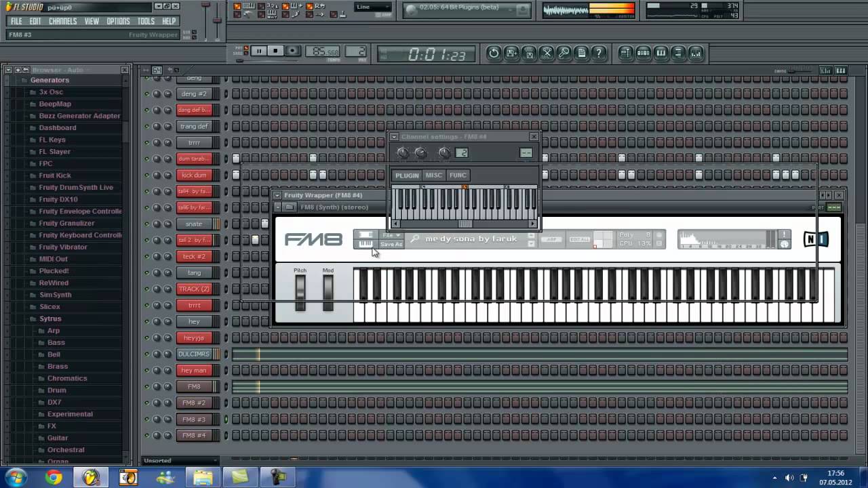Select the DULCIMRS channel button
The height and width of the screenshot is (488, 868).
pyautogui.click(x=194, y=354)
